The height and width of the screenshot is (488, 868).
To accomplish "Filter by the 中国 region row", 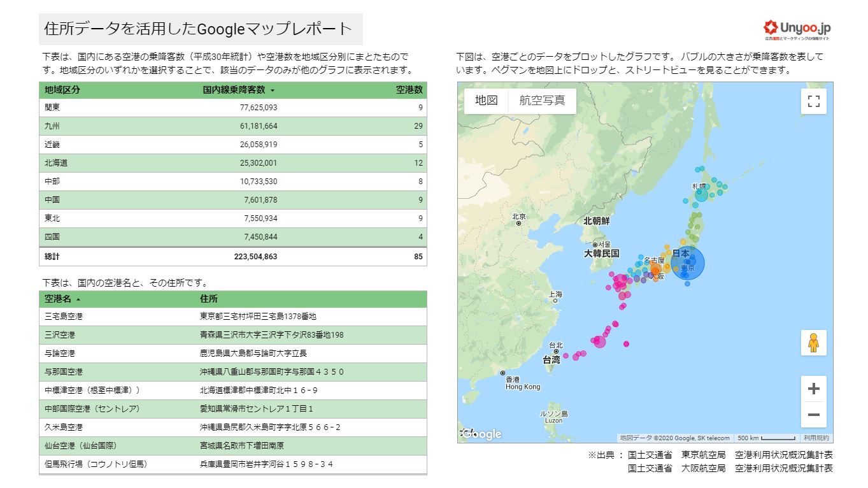I will (233, 200).
